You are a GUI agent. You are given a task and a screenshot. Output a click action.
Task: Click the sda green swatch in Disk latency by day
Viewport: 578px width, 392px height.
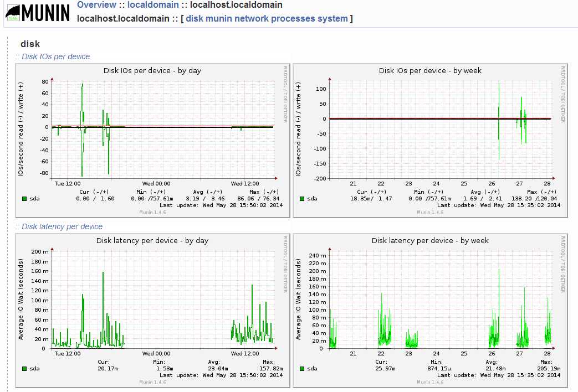click(x=24, y=368)
